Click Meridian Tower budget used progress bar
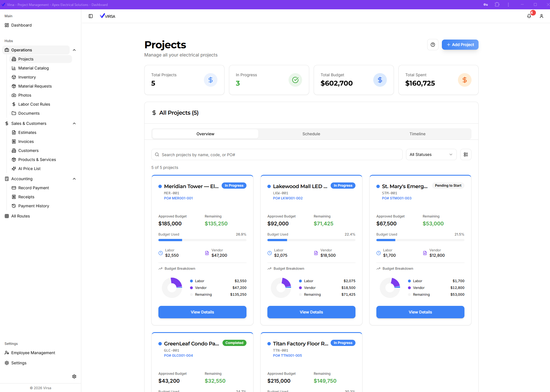The image size is (550, 392). [202, 240]
